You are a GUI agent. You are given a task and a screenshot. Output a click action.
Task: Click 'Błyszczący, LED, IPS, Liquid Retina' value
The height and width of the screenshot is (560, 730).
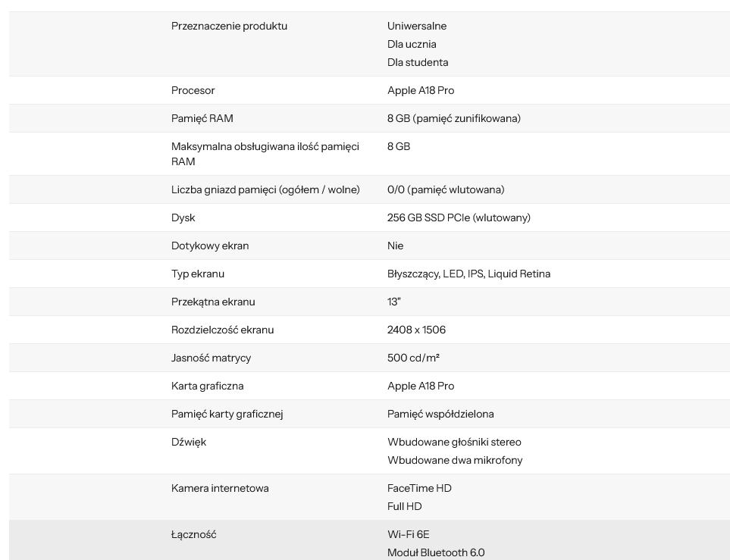468,274
